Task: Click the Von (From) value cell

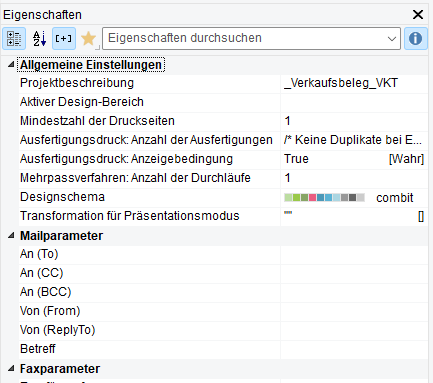Action: point(354,312)
